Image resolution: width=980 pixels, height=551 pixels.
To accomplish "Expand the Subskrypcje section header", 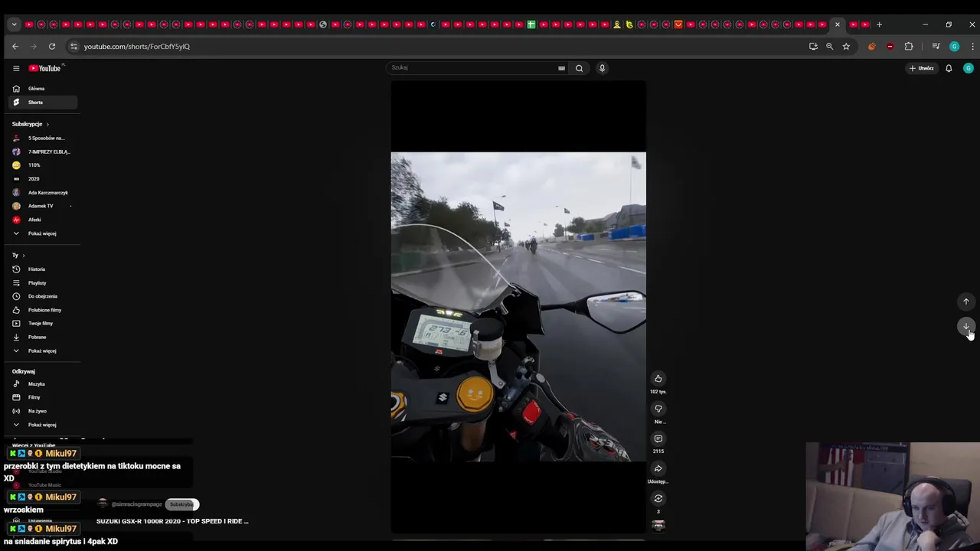I will click(x=31, y=124).
